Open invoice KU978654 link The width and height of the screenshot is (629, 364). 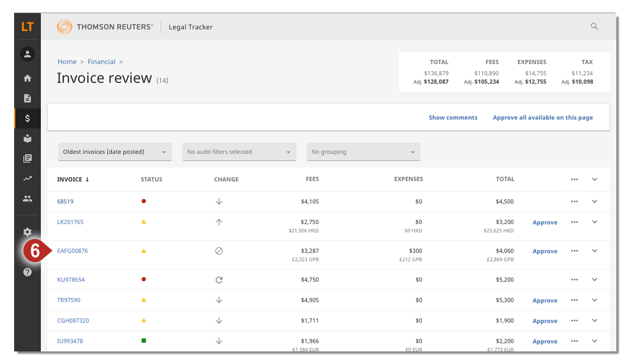point(71,279)
